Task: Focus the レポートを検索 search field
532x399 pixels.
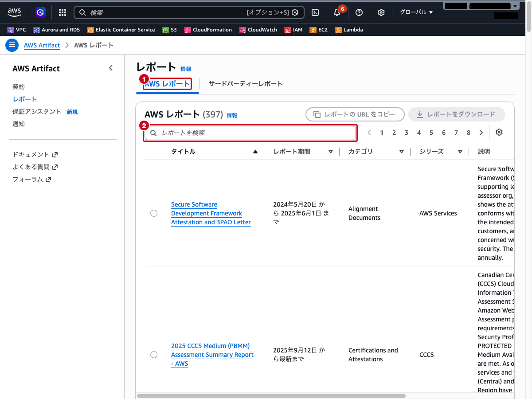Action: [250, 133]
